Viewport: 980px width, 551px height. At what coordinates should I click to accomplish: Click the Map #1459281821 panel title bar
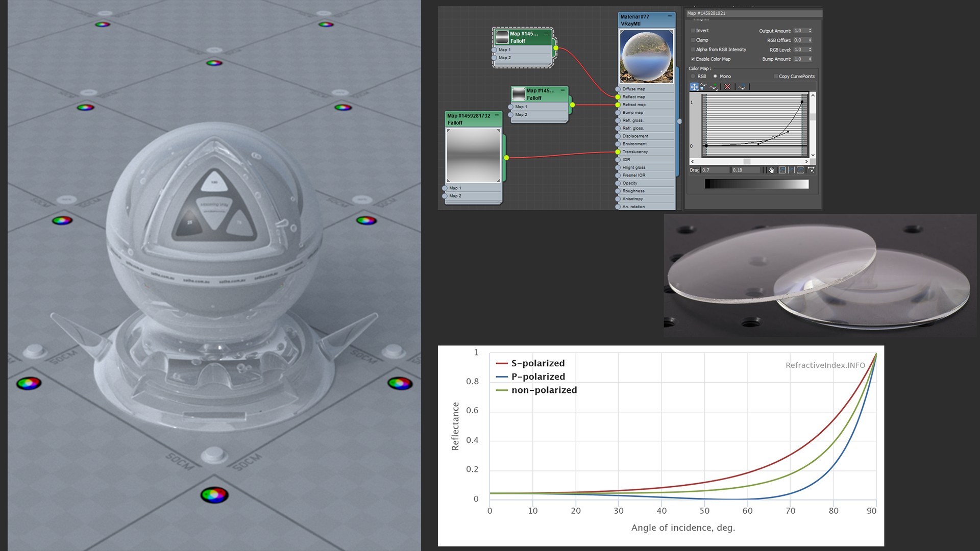pos(753,13)
